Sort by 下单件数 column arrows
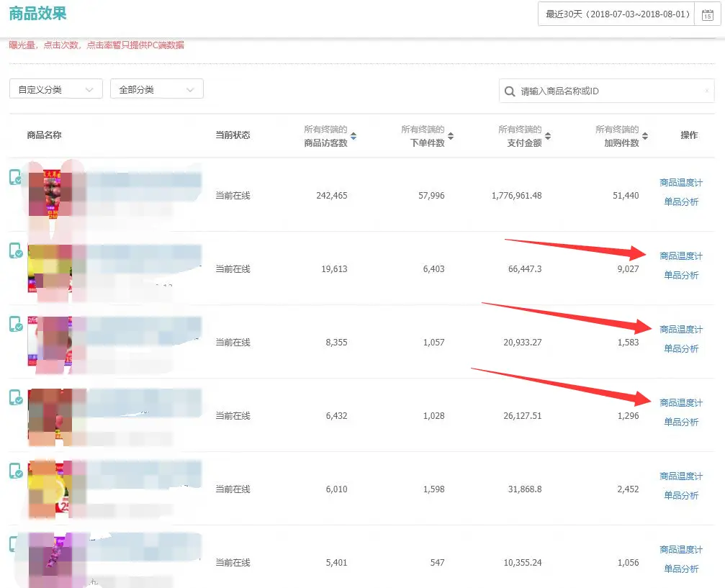The height and width of the screenshot is (588, 725). click(451, 136)
